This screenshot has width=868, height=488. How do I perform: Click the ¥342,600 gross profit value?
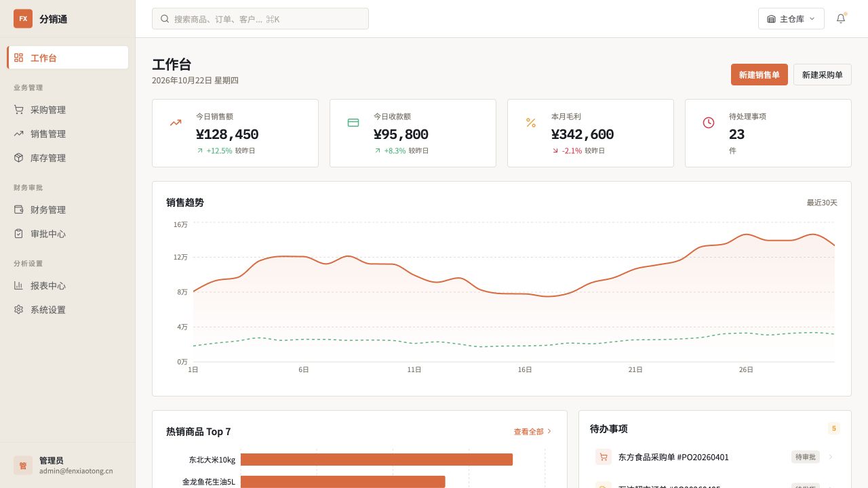point(583,134)
